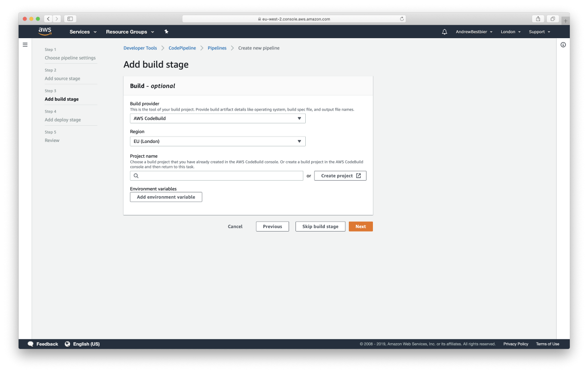Click English (US) language selector
Screen dimensions: 588x373
point(86,344)
